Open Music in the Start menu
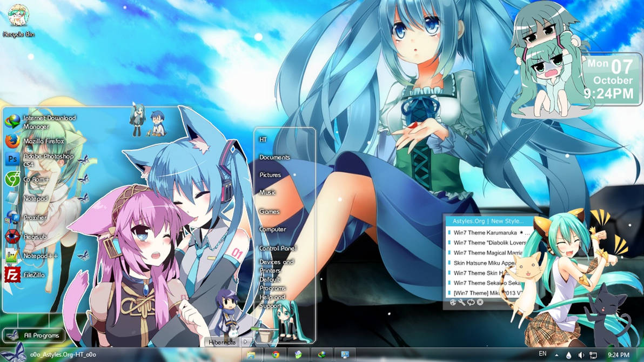The image size is (644, 362). (267, 192)
